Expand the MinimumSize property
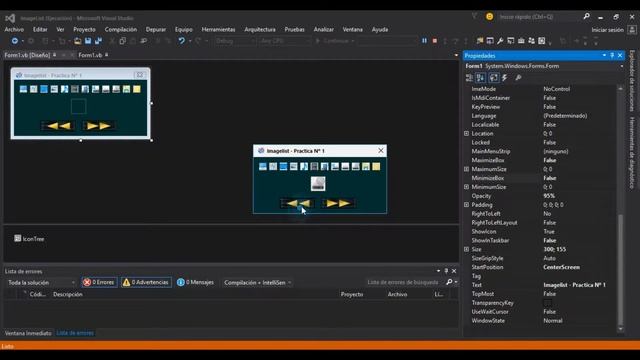Screen dimensions: 640x360 (x=467, y=187)
